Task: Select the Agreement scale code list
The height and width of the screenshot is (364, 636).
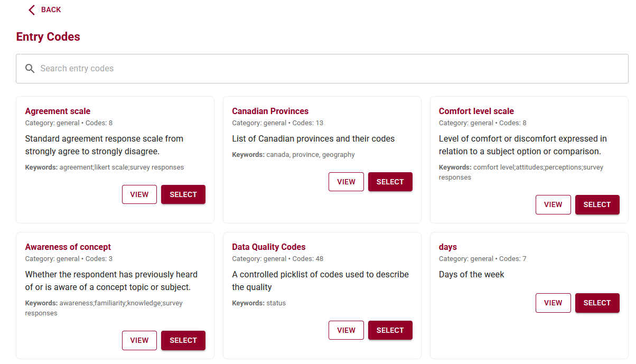Action: [183, 194]
